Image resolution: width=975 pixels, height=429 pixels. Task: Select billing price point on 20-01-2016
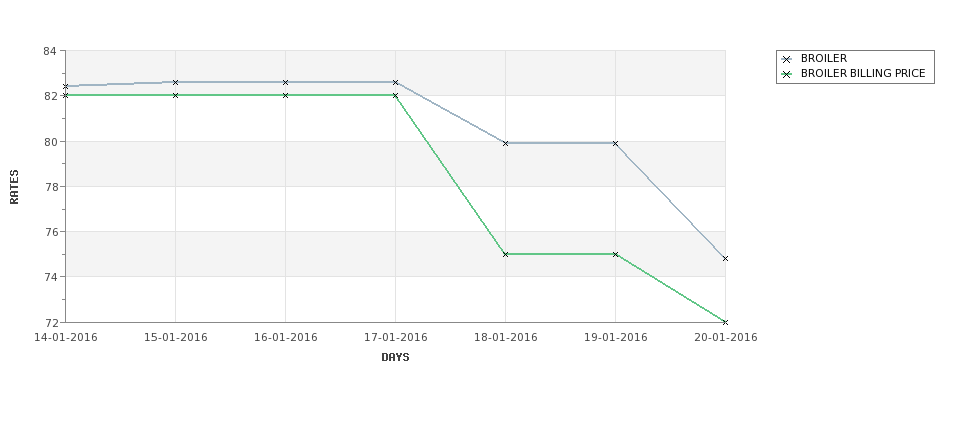point(725,322)
